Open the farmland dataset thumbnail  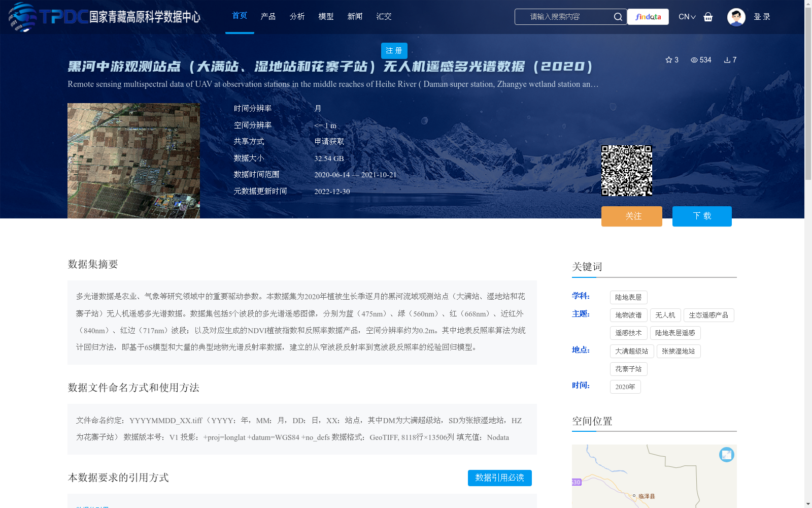coord(133,161)
